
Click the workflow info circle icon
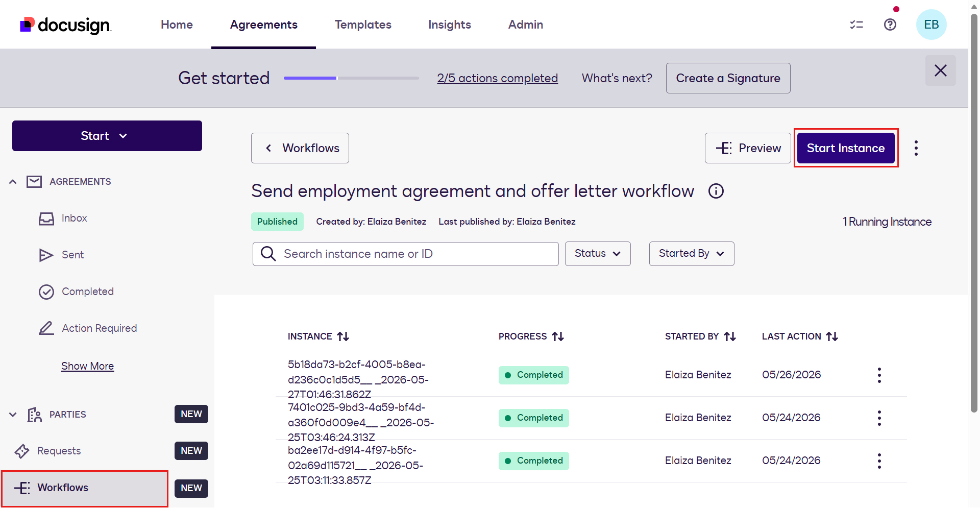[x=716, y=191]
